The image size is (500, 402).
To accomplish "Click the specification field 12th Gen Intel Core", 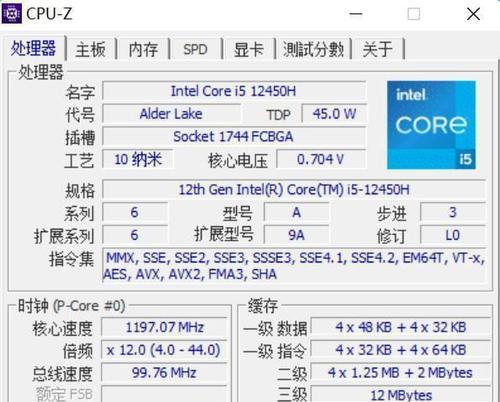I will [294, 189].
